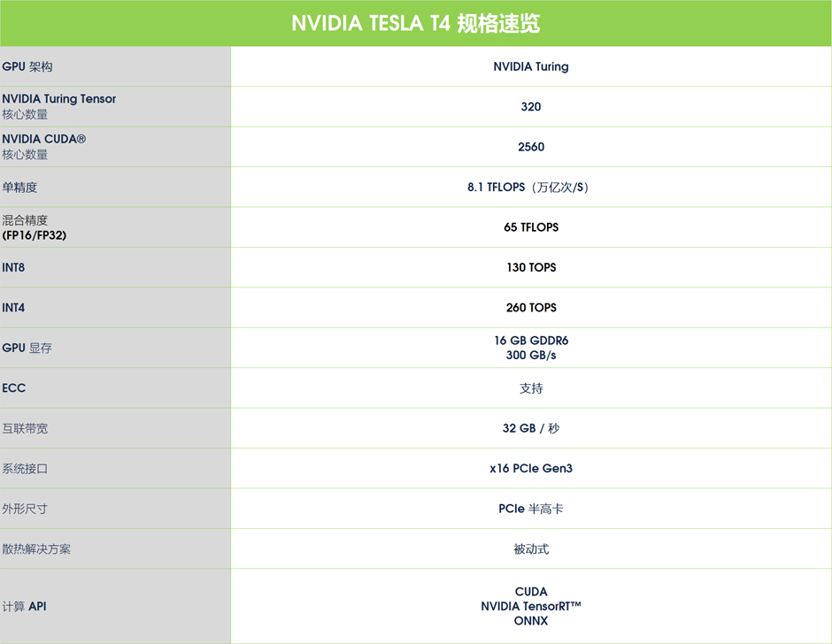Click the NVIDIA Turing value cell

(531, 66)
